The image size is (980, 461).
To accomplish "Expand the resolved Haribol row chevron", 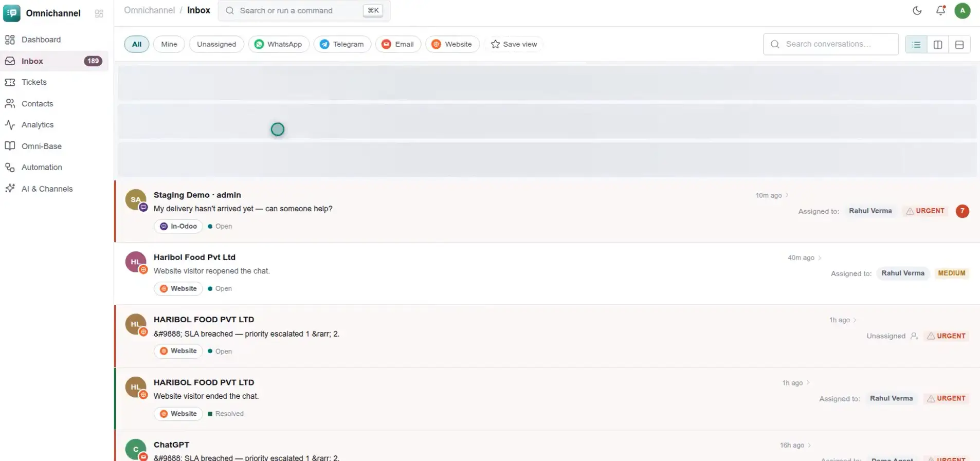I will (808, 383).
